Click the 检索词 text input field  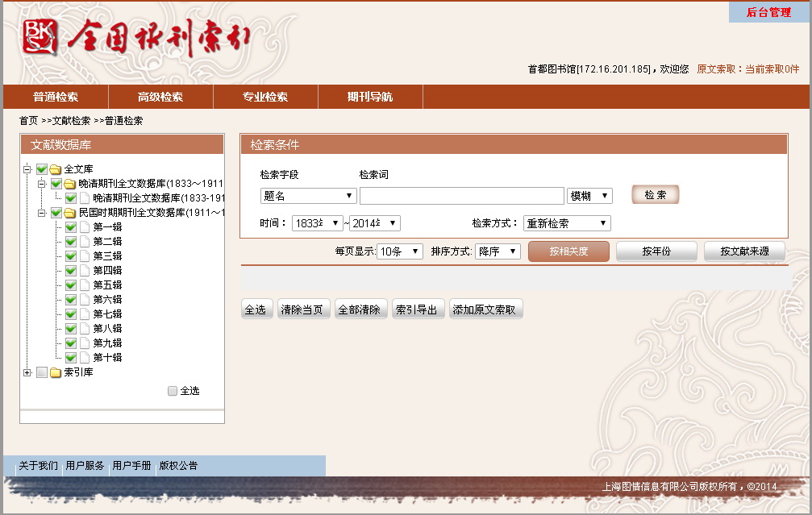[461, 196]
